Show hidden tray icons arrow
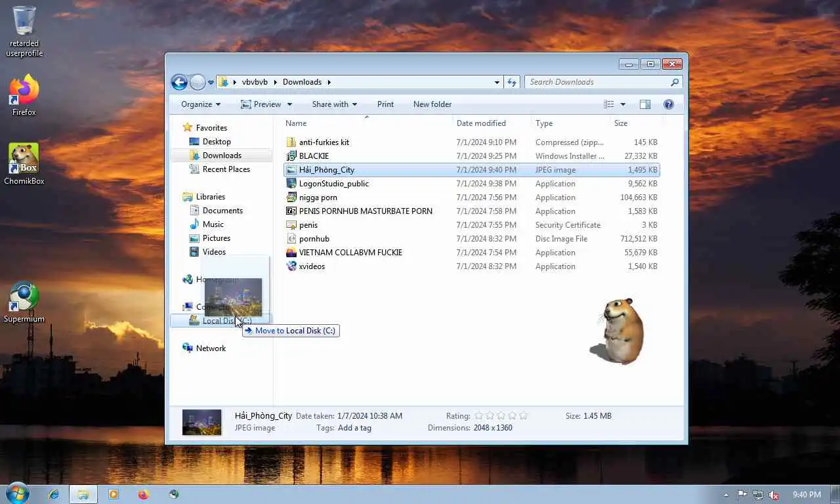 click(x=726, y=495)
